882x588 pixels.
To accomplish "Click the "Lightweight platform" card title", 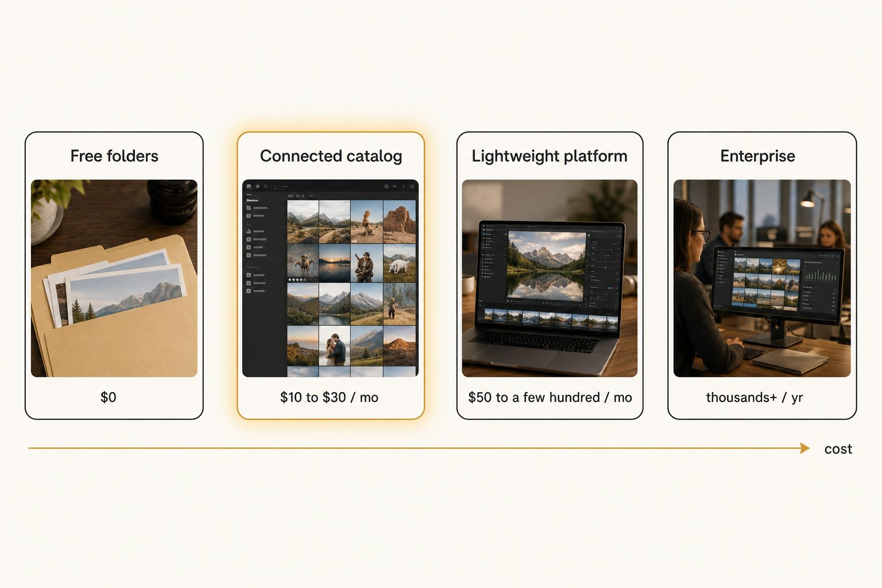I will pos(550,156).
